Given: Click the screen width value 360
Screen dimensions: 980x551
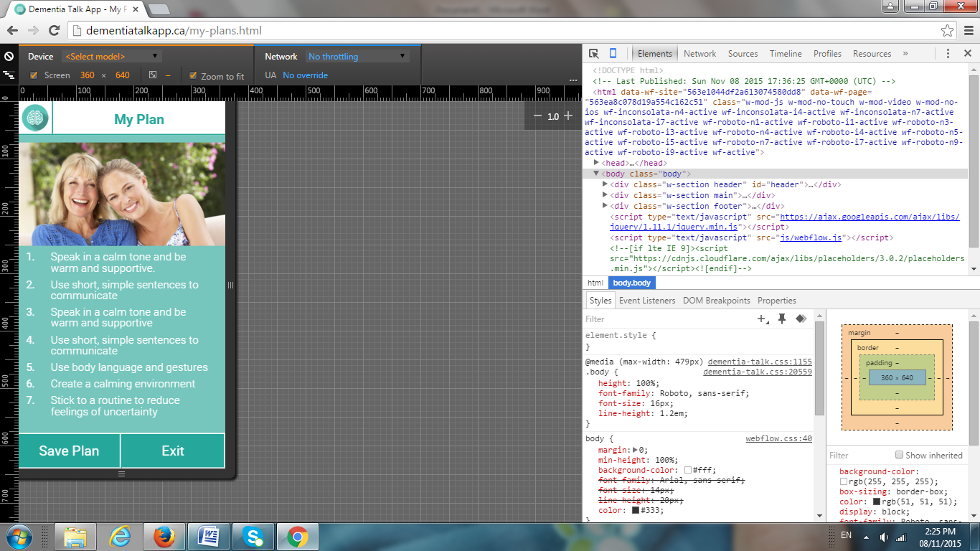Looking at the screenshot, I should coord(87,75).
